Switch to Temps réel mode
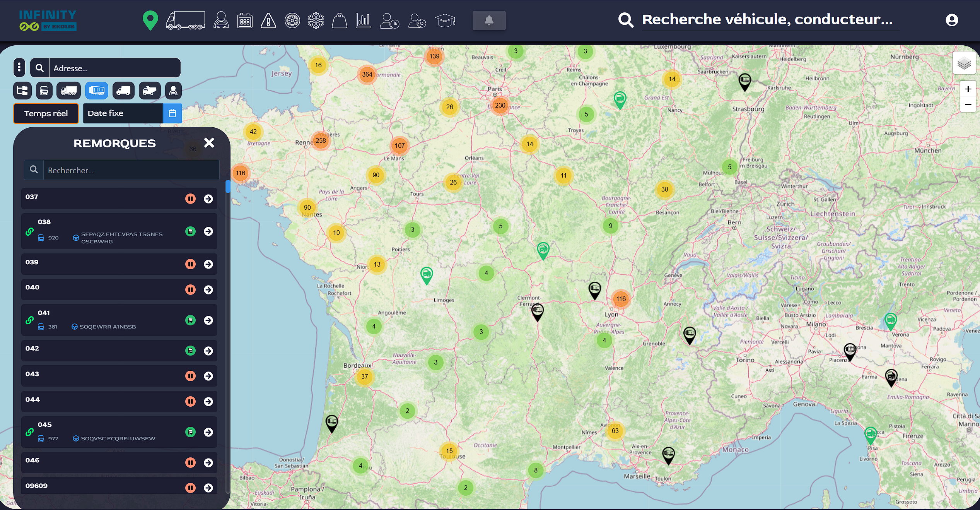 tap(46, 113)
